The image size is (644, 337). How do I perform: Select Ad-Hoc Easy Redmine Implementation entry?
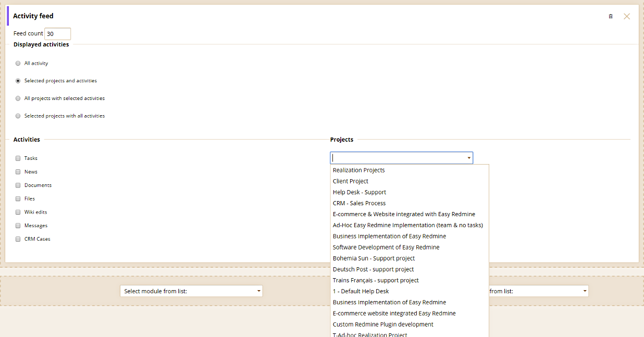(410, 225)
